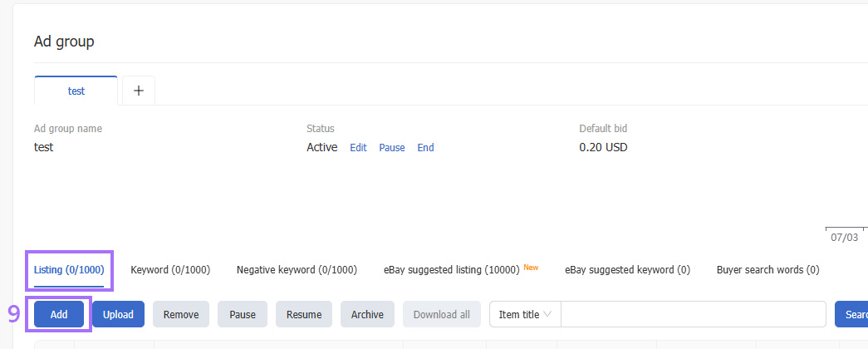The width and height of the screenshot is (868, 349).
Task: Click the grey Pause button
Action: (243, 314)
